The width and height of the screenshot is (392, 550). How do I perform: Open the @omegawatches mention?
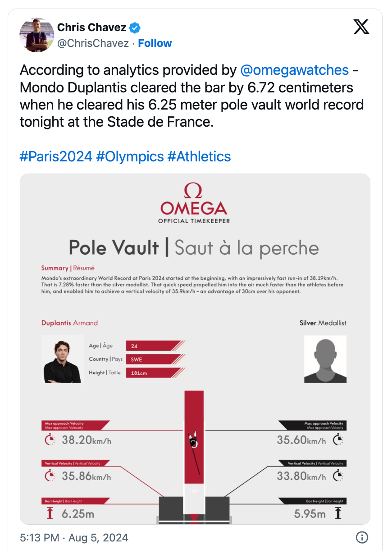coord(295,70)
